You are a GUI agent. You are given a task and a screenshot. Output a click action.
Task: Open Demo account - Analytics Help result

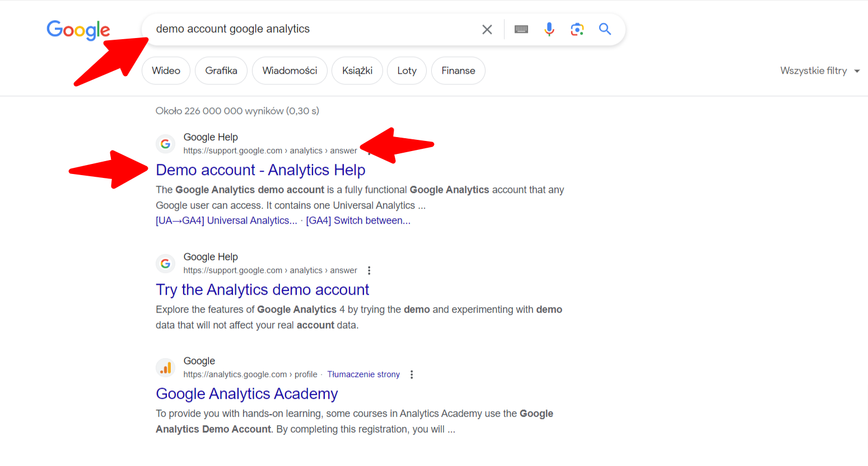(260, 170)
